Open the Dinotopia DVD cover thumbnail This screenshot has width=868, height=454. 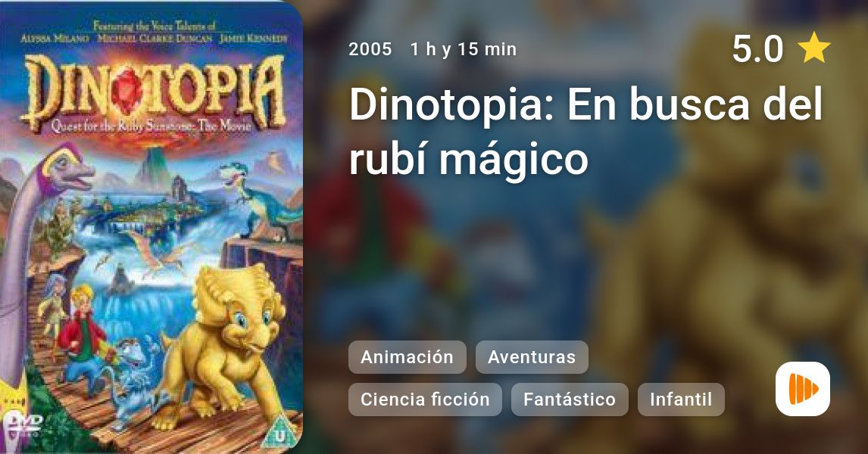click(151, 227)
